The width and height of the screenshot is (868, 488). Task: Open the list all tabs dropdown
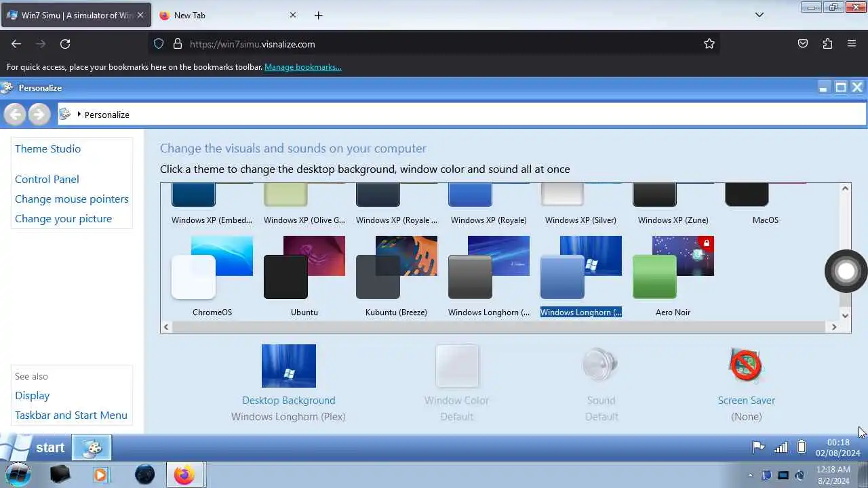(x=759, y=15)
